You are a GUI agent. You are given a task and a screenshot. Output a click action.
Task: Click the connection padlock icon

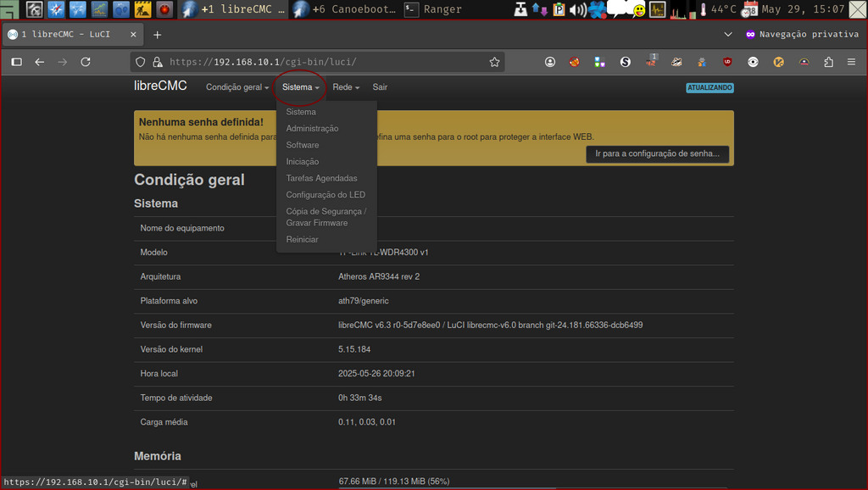pos(158,61)
